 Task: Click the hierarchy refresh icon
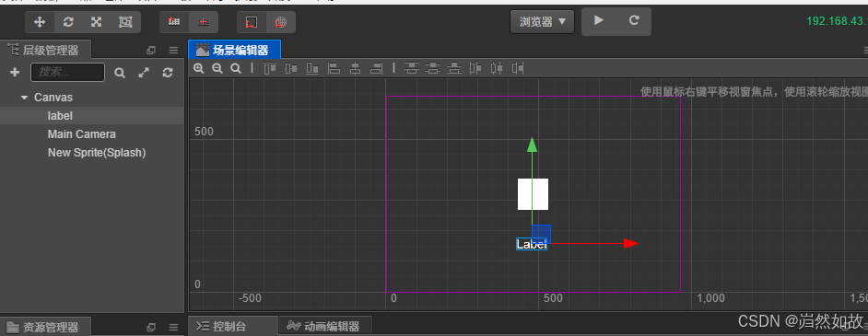(x=168, y=73)
